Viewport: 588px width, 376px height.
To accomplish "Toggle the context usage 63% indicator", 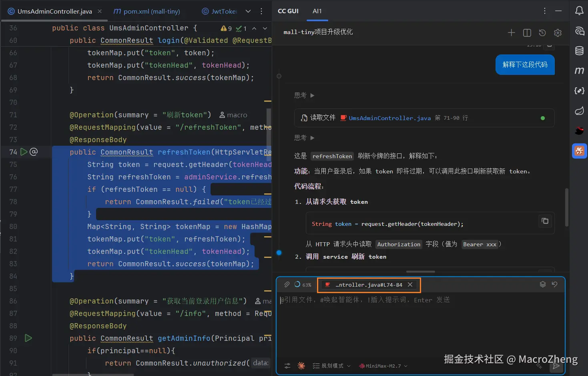I will pos(303,285).
